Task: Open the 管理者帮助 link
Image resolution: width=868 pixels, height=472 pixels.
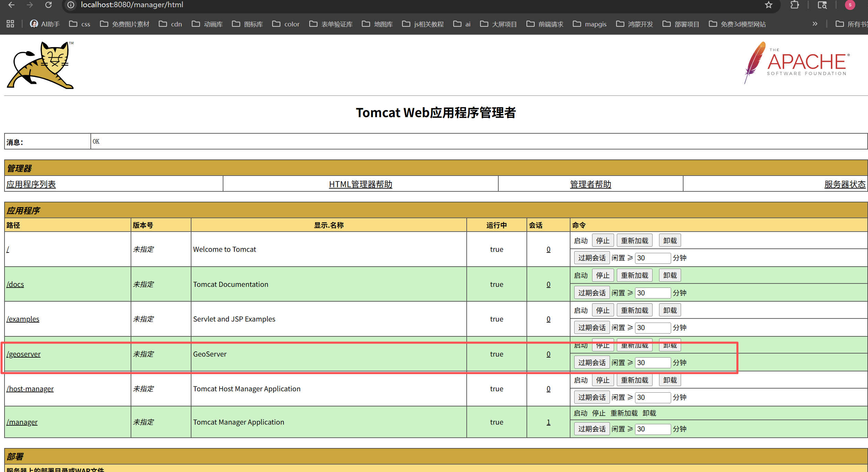Action: (590, 184)
